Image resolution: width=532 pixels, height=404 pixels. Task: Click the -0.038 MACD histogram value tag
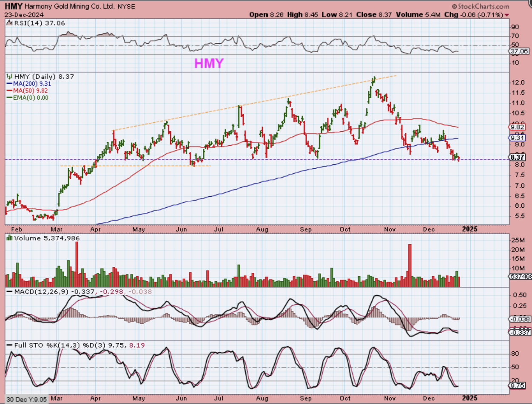tap(520, 319)
